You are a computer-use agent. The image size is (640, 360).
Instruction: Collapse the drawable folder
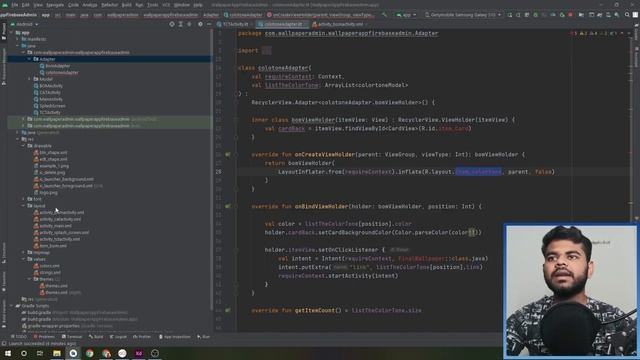[x=24, y=146]
